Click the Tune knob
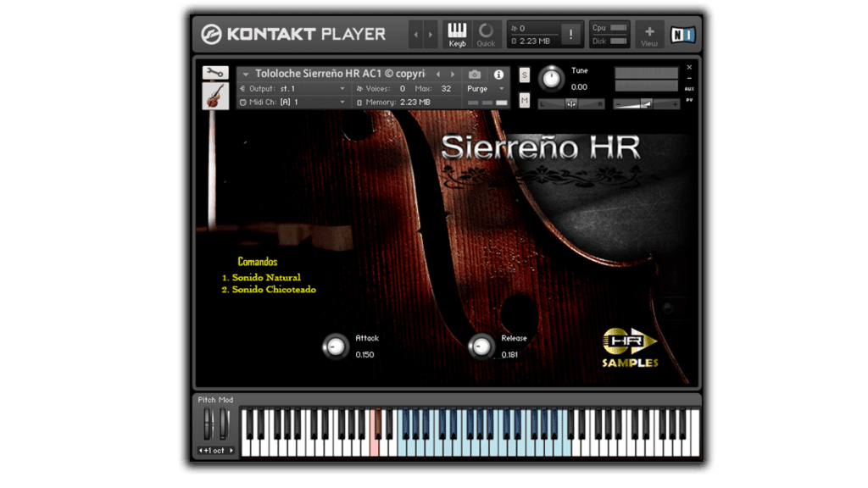The height and width of the screenshot is (488, 868). 551,79
